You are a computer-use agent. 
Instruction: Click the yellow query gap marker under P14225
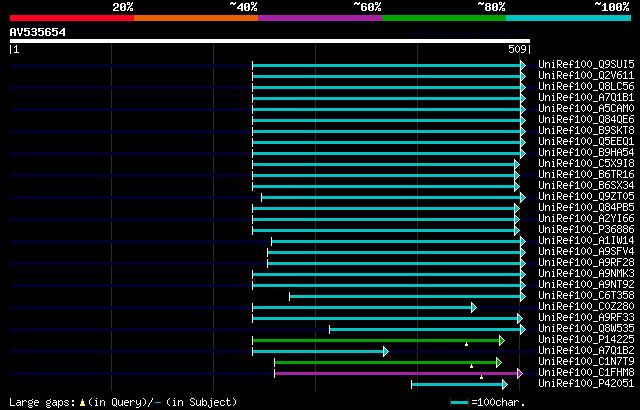[x=467, y=344]
